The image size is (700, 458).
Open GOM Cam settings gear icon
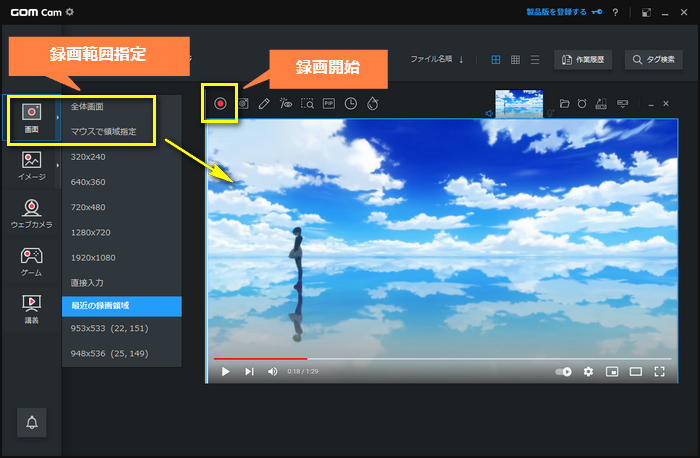[70, 12]
